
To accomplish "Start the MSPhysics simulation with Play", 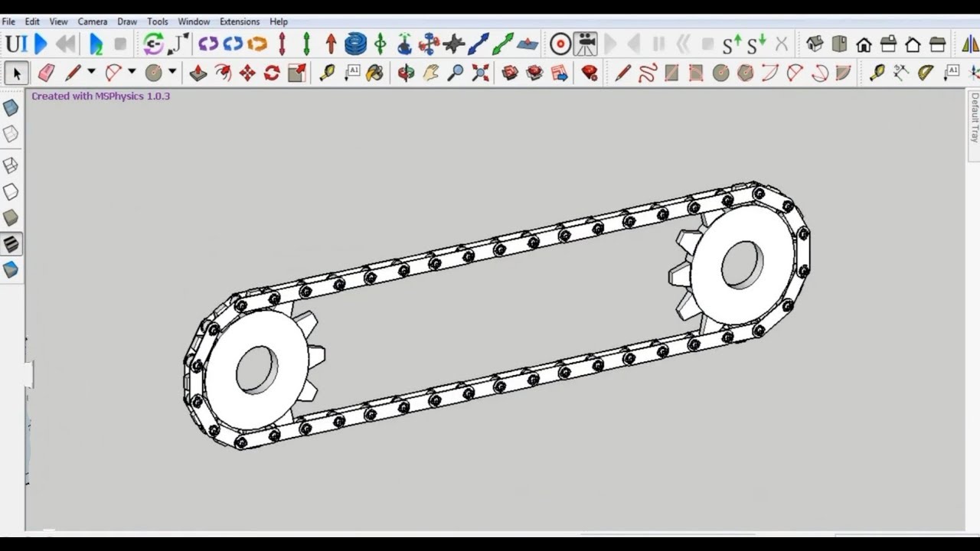I will [x=41, y=44].
